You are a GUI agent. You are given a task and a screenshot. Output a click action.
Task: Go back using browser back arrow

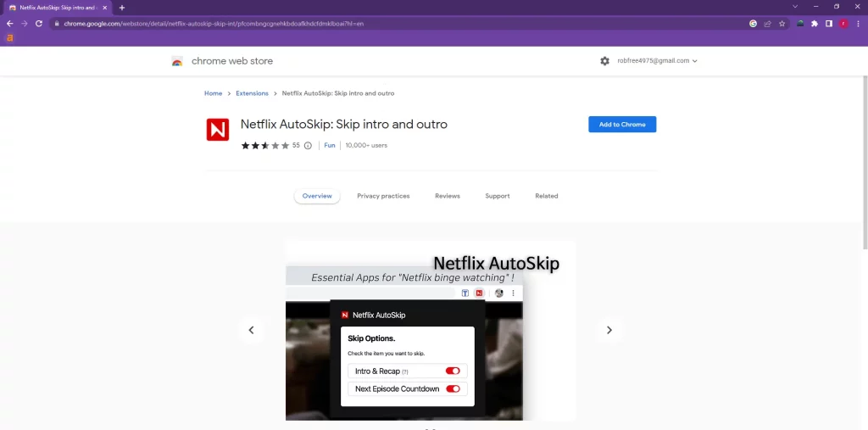[9, 24]
